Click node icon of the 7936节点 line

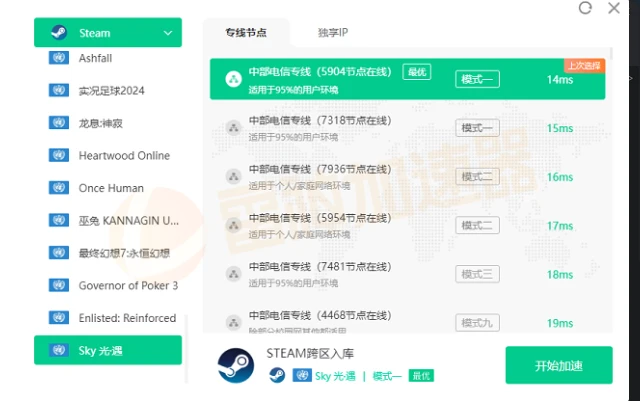(x=233, y=176)
